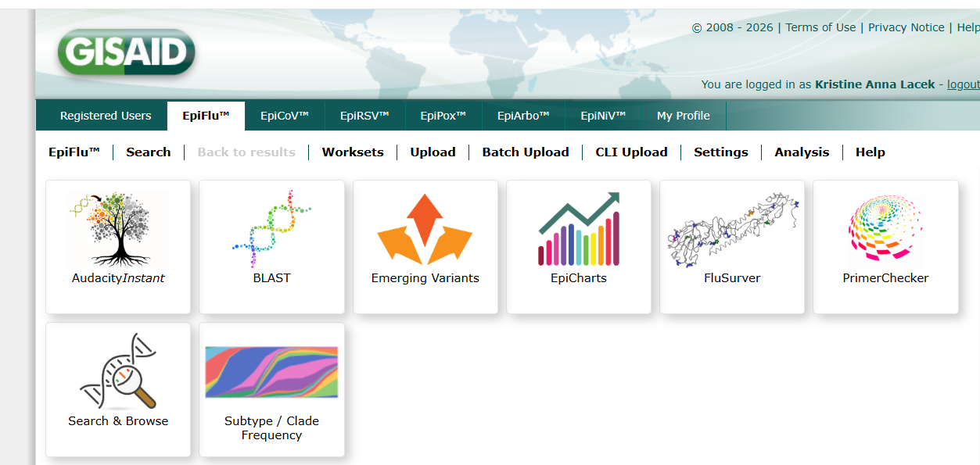Open Search & Browse
The height and width of the screenshot is (465, 980).
tap(117, 389)
